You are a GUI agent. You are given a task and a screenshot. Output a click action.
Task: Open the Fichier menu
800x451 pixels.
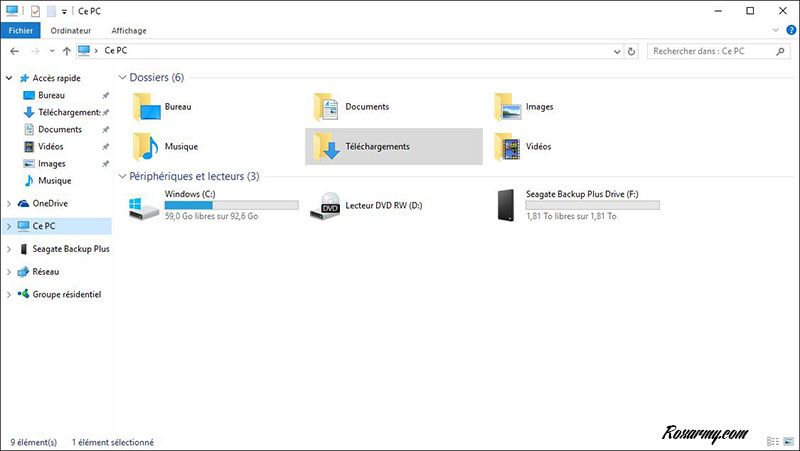21,31
